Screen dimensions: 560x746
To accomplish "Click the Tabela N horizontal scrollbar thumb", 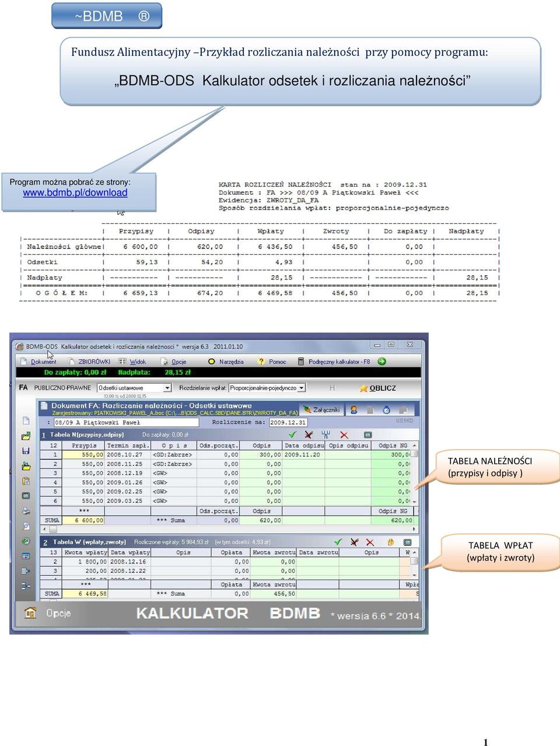I will pos(54,529).
